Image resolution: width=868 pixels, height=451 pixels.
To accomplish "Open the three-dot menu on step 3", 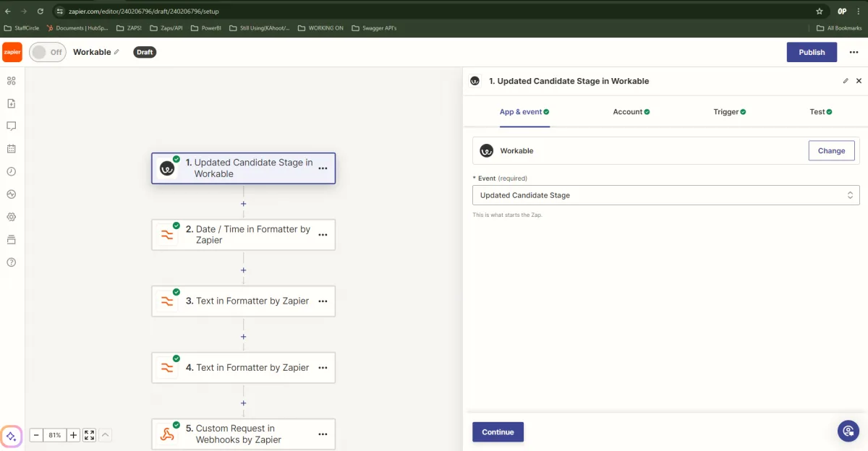I will click(x=323, y=301).
